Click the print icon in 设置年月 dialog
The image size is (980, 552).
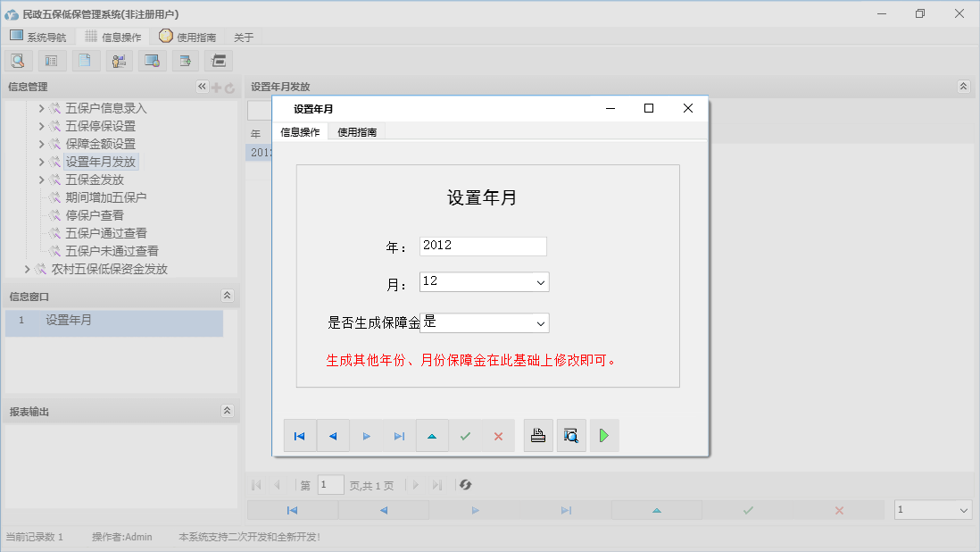pos(538,435)
